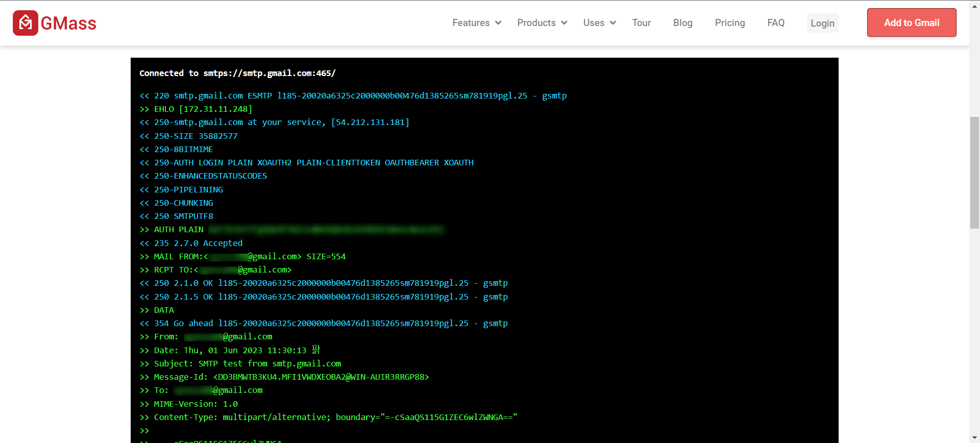Click the Content-Type multipart/alternative line
This screenshot has width=980, height=443.
click(x=335, y=417)
